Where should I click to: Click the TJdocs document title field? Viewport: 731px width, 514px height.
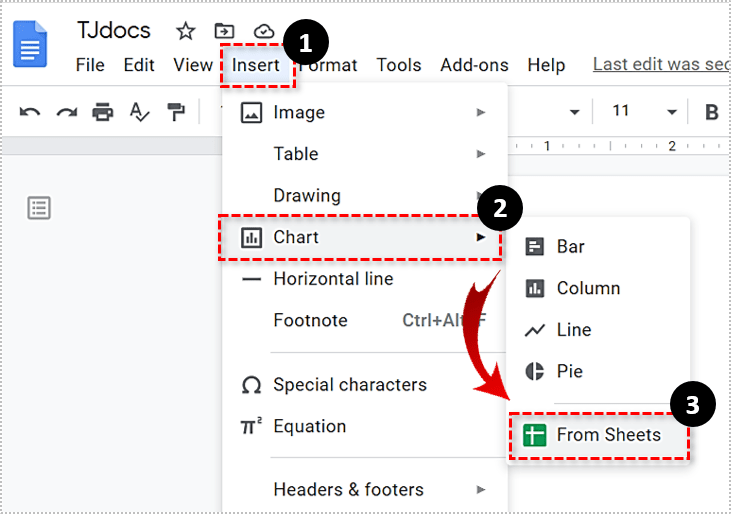tap(113, 31)
